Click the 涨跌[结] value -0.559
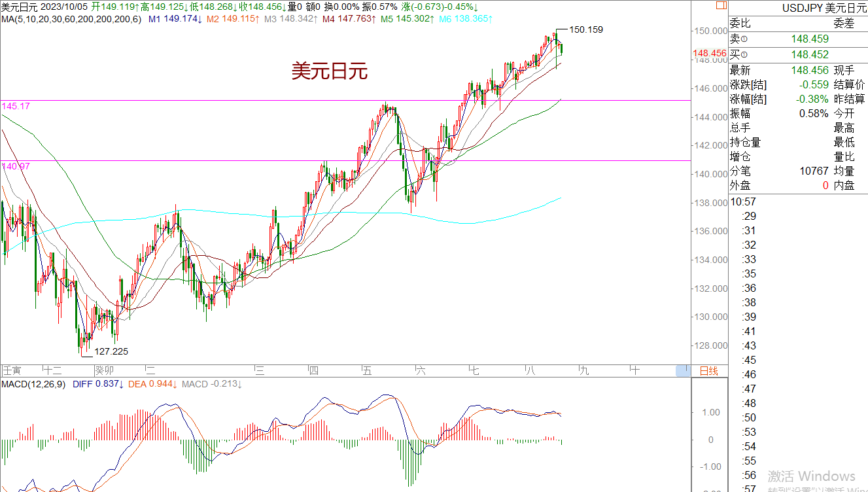 (812, 85)
